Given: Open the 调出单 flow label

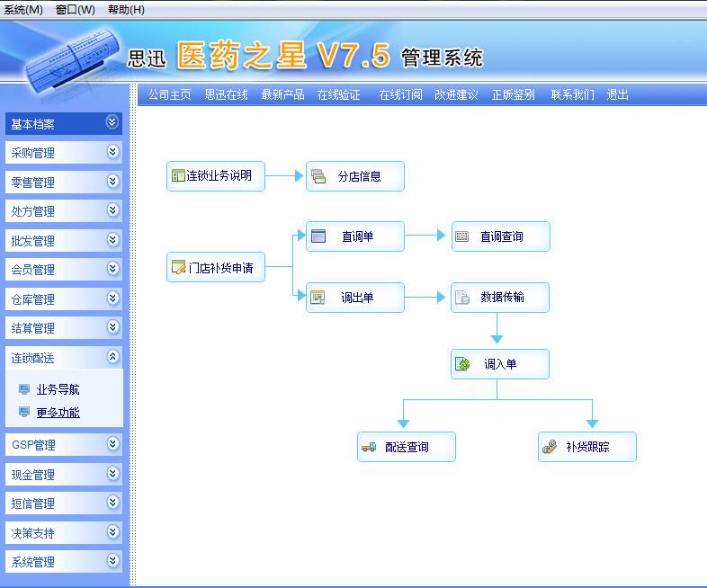Looking at the screenshot, I should pyautogui.click(x=357, y=298).
